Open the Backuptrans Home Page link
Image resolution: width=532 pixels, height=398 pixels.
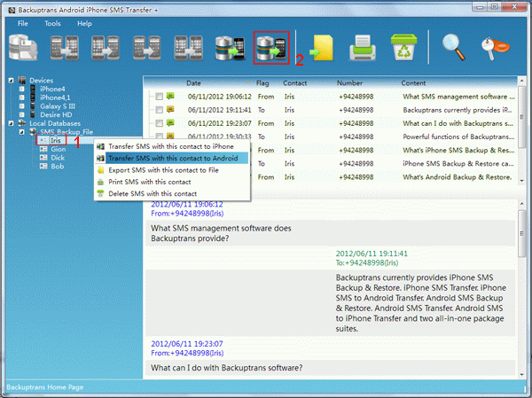coord(45,387)
